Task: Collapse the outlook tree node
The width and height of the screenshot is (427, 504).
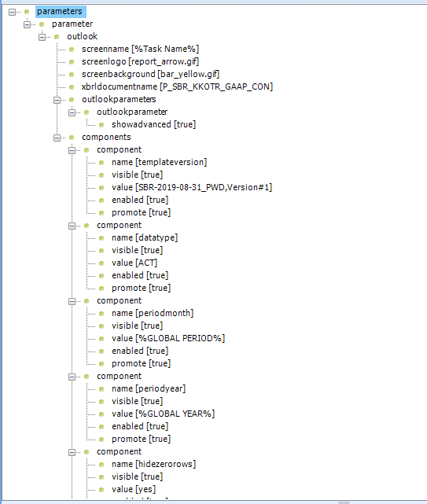Action: coord(42,37)
